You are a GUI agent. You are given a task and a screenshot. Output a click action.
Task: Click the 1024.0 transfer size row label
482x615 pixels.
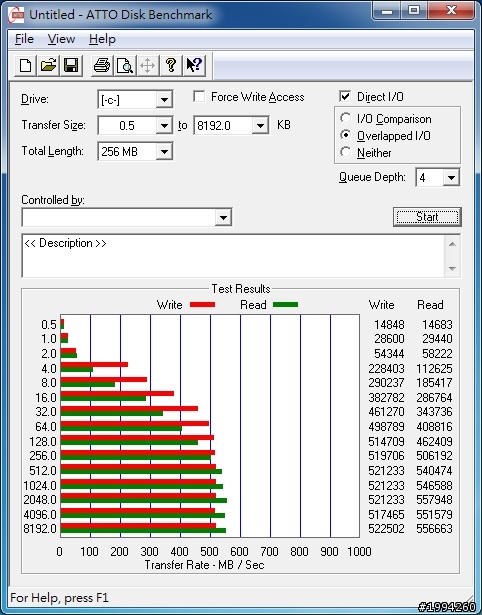click(40, 486)
